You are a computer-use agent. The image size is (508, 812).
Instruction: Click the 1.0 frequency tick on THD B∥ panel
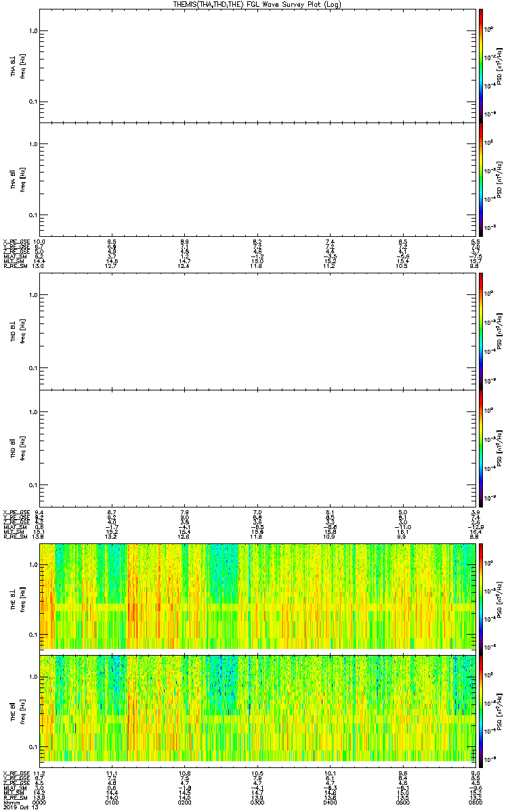pyautogui.click(x=33, y=412)
